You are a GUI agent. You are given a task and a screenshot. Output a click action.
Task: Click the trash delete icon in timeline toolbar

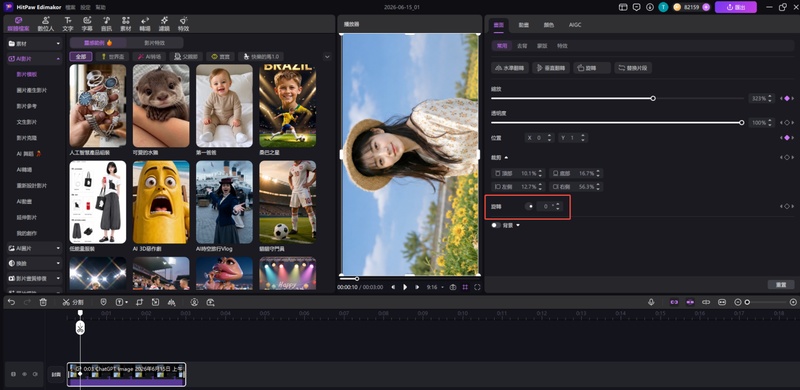coord(43,302)
